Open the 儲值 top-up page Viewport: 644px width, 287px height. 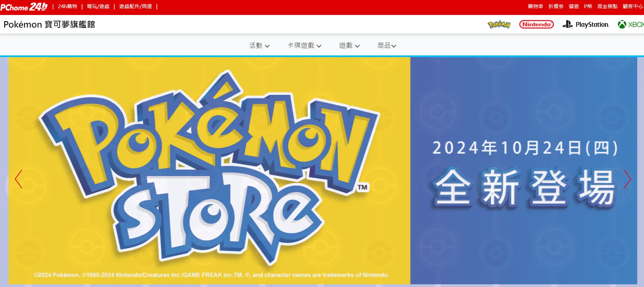click(x=574, y=6)
